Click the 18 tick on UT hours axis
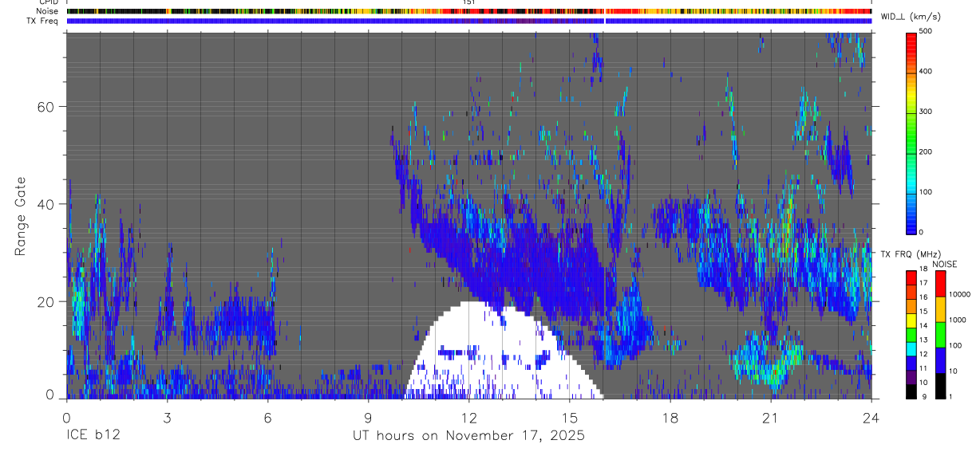 pos(670,417)
